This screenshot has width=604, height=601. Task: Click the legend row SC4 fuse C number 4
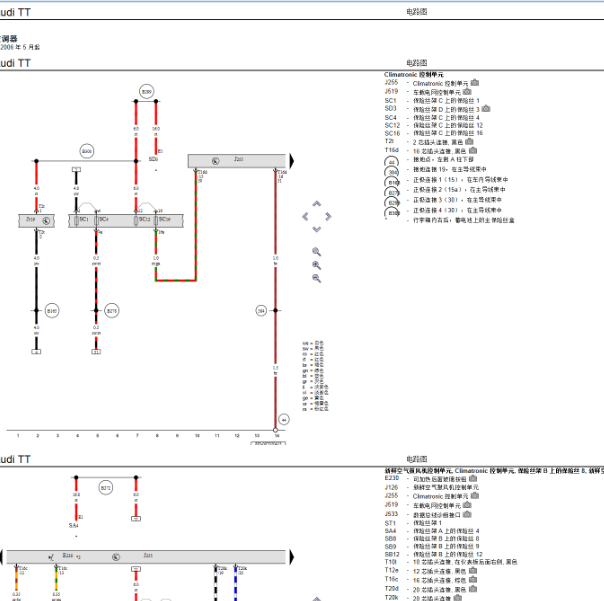pyautogui.click(x=432, y=118)
